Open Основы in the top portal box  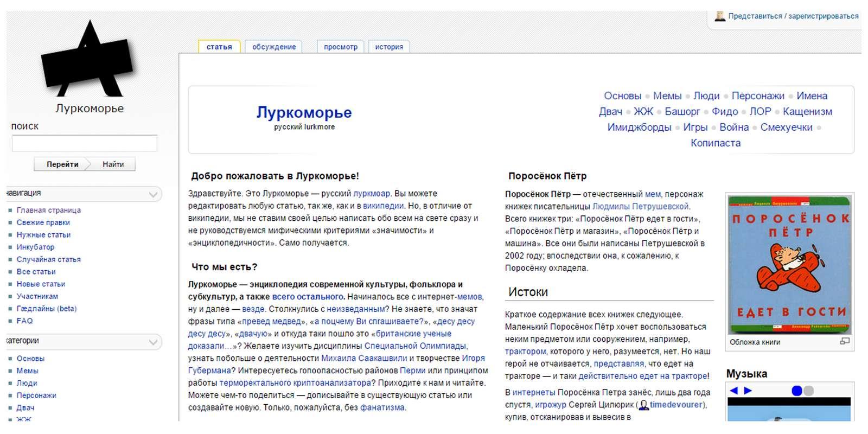coord(622,96)
